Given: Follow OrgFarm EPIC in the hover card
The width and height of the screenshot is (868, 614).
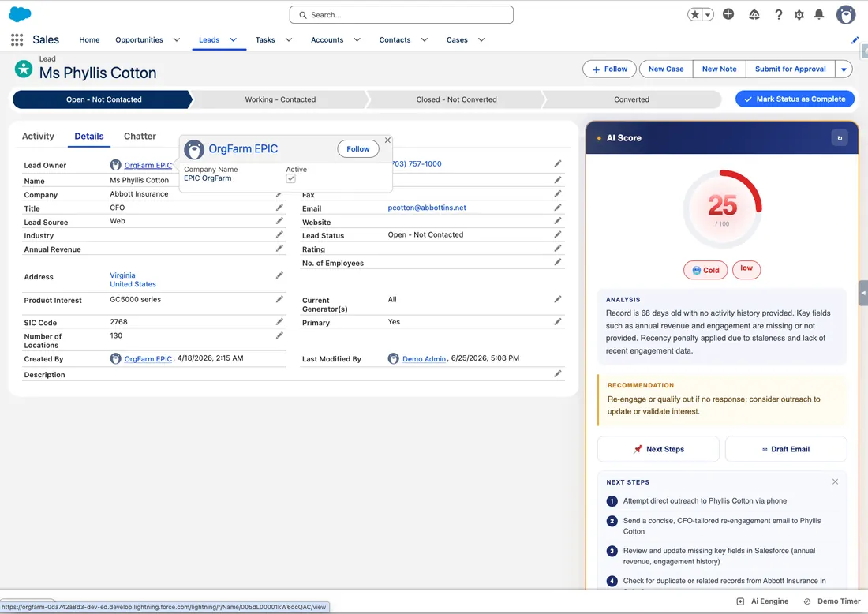Looking at the screenshot, I should coord(358,149).
